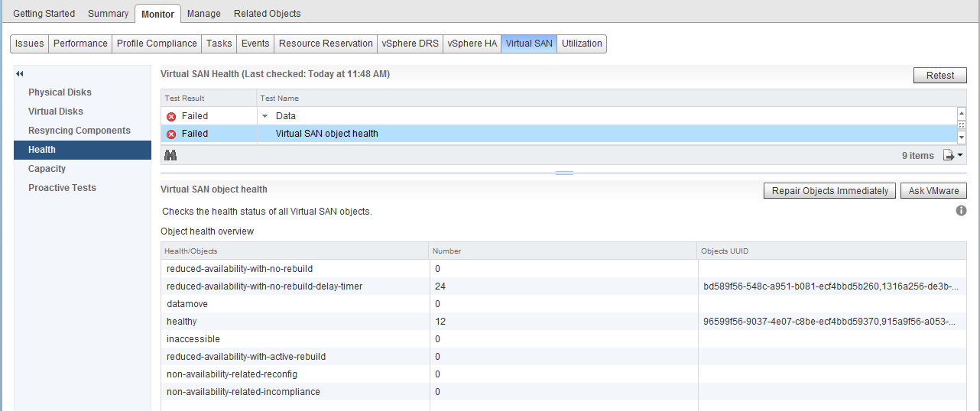Viewport: 980px width, 411px height.
Task: Open the Related Objects tab
Action: (267, 14)
